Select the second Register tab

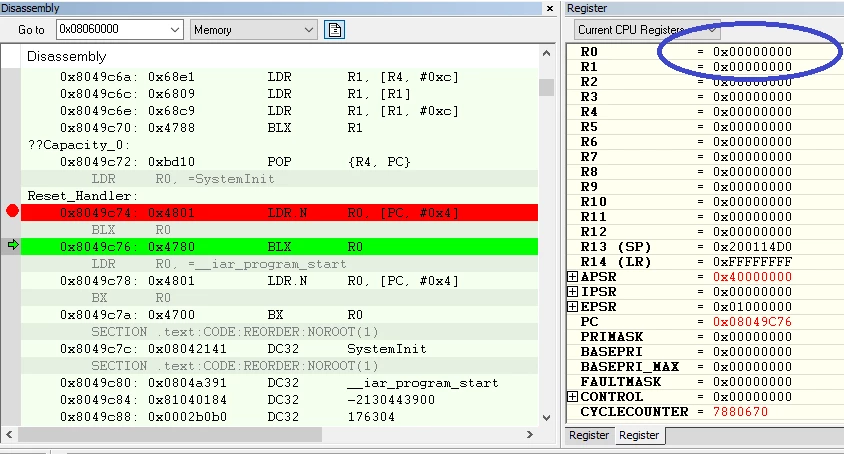click(x=639, y=435)
